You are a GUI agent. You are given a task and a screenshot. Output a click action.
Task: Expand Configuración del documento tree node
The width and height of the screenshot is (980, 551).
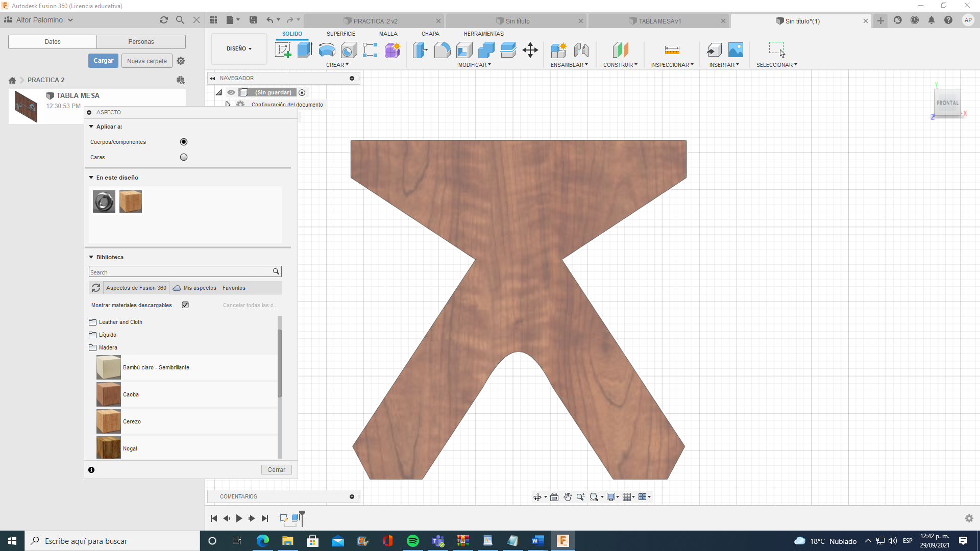point(228,105)
